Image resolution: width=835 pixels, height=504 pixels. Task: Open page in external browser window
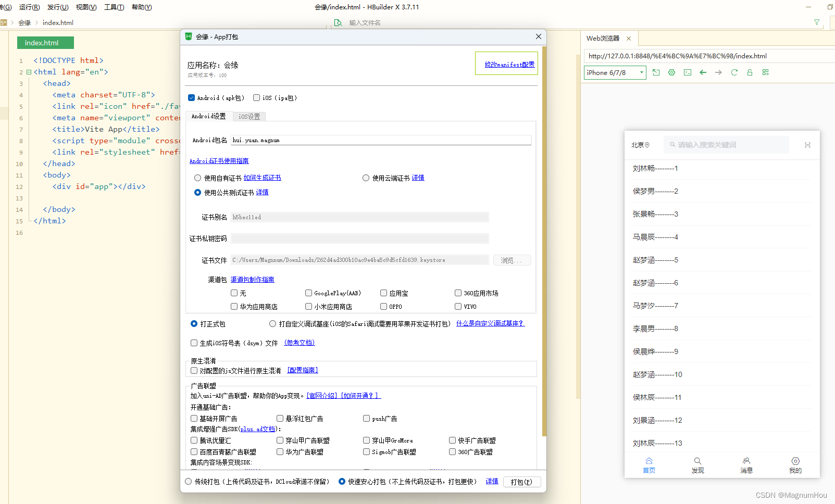click(x=656, y=72)
